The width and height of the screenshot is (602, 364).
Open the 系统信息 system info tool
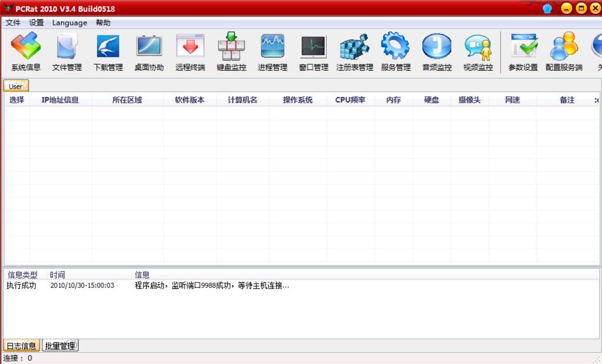pos(26,52)
